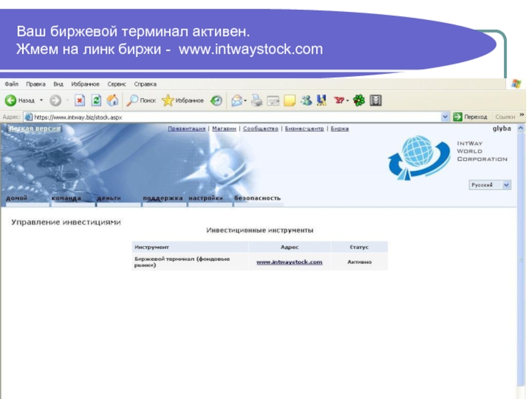Click the Адрес column header
Viewport: 532px width, 399px height.
(289, 247)
